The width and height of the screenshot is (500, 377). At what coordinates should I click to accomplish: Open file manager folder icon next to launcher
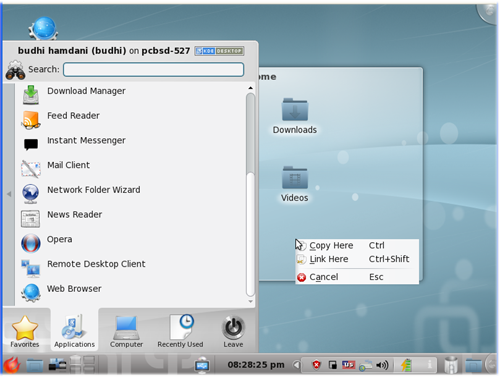pyautogui.click(x=35, y=366)
